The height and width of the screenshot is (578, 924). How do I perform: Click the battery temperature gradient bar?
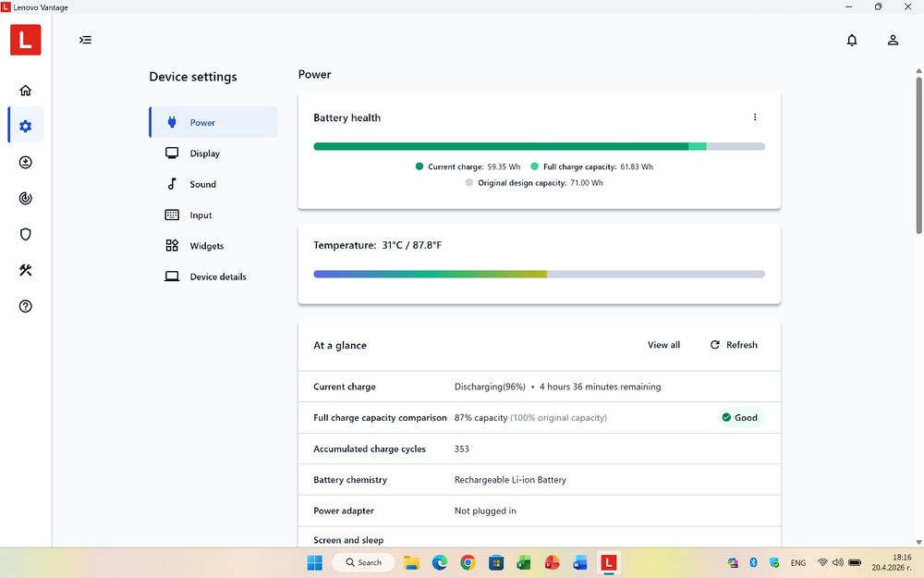pyautogui.click(x=540, y=275)
